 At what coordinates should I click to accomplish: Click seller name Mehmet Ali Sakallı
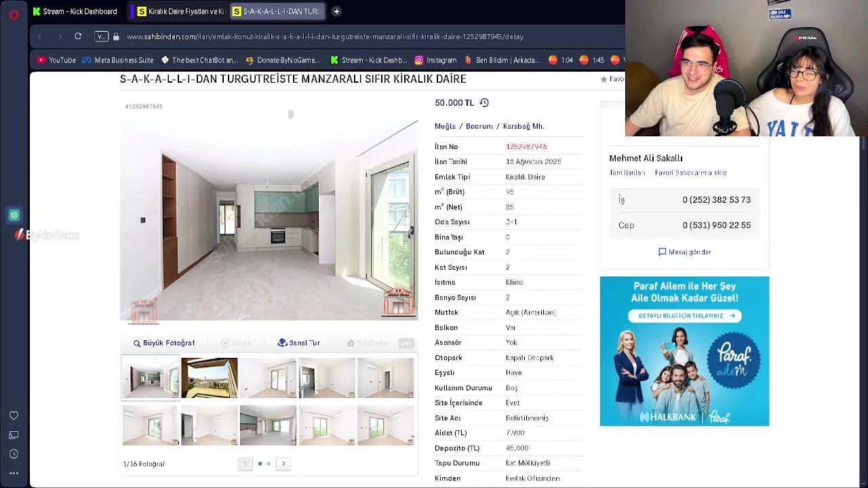(646, 159)
